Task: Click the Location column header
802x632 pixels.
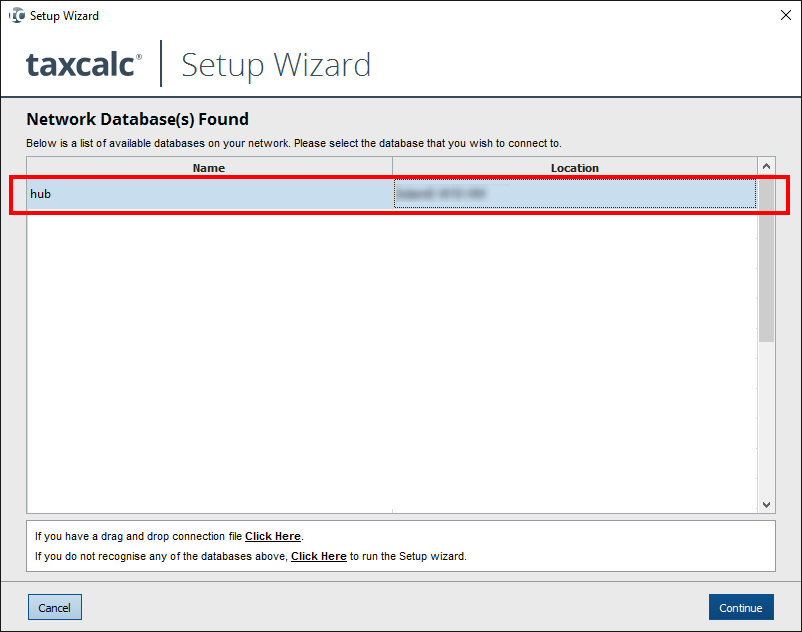Action: click(x=575, y=168)
